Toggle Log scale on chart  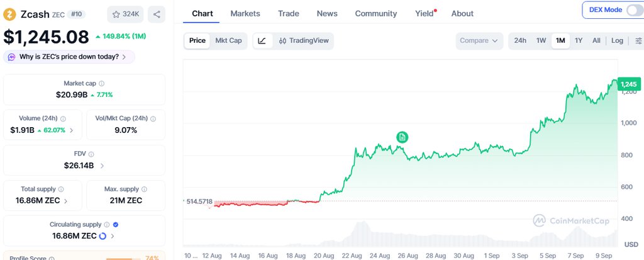pos(617,41)
